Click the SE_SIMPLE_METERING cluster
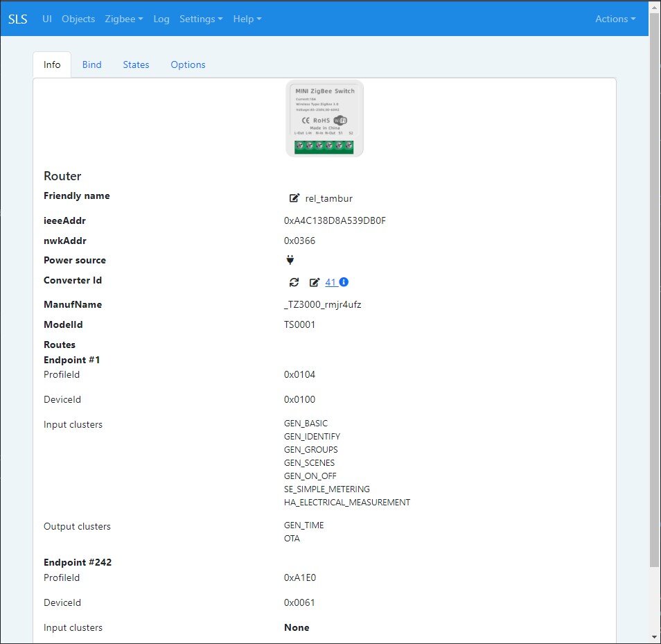The image size is (661, 644). (x=327, y=489)
